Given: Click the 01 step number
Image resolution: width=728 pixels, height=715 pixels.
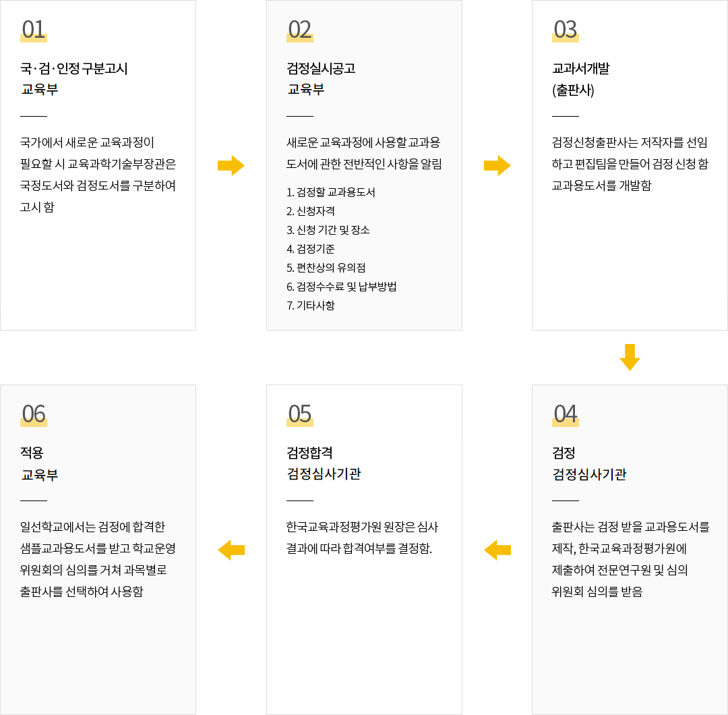Looking at the screenshot, I should [x=34, y=30].
